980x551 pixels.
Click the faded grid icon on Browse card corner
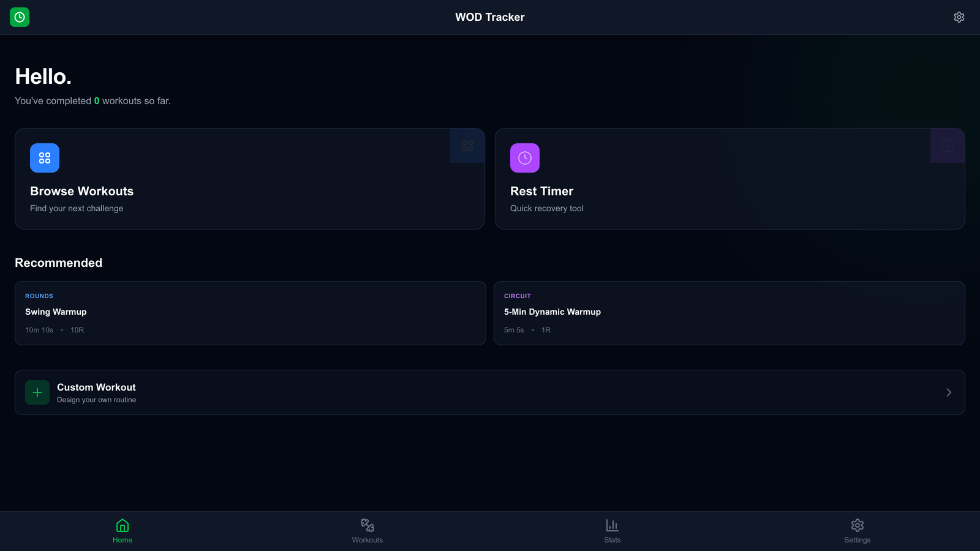[x=467, y=146]
